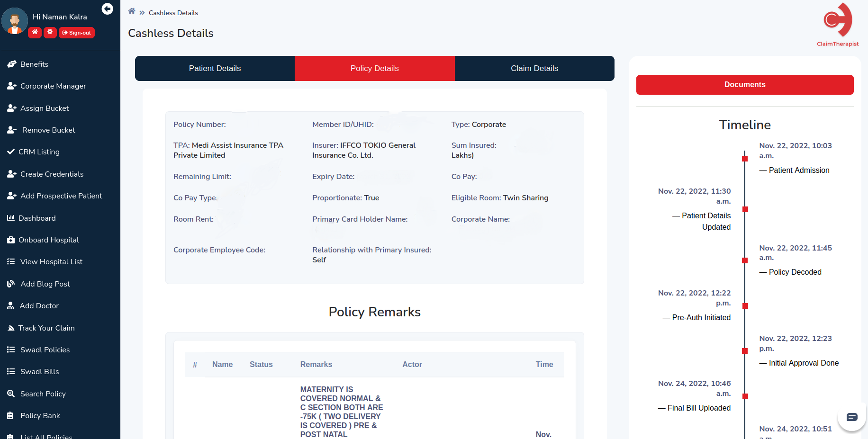Screen dimensions: 868x439
Task: Select the Policy Details tab
Action: (x=374, y=69)
